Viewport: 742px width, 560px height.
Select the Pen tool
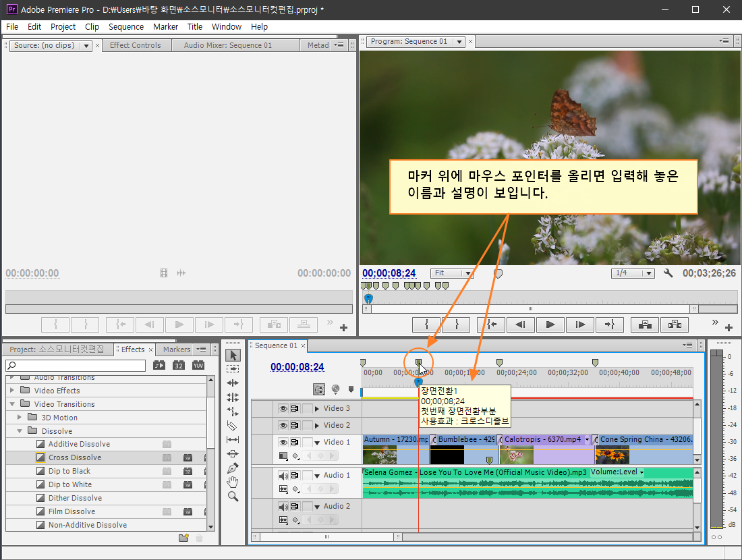(x=233, y=468)
